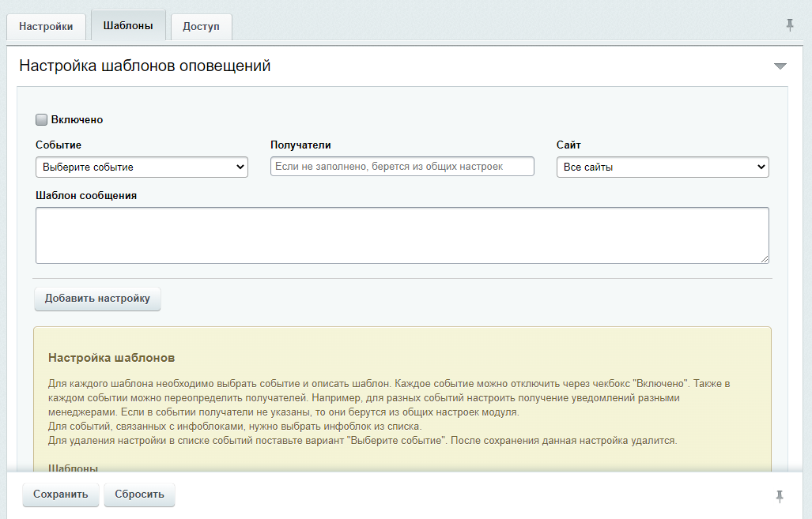Click inside the Шаблон сообщения text area
The image size is (812, 519).
point(402,235)
